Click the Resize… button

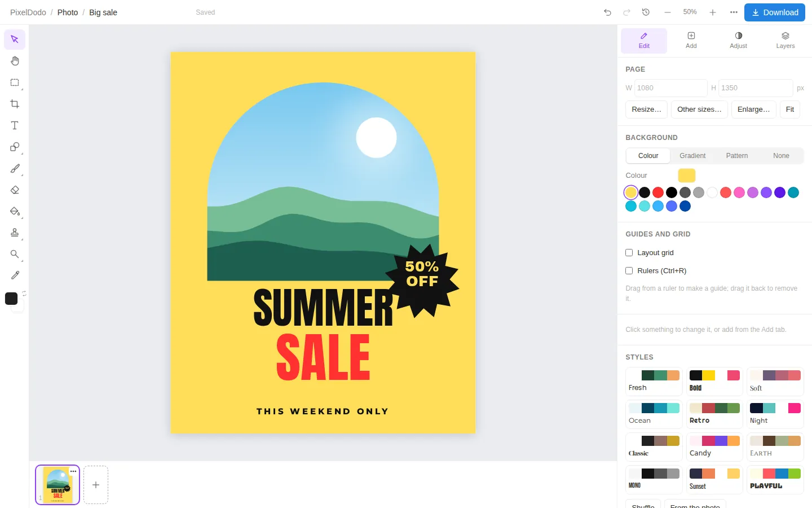[x=647, y=110]
